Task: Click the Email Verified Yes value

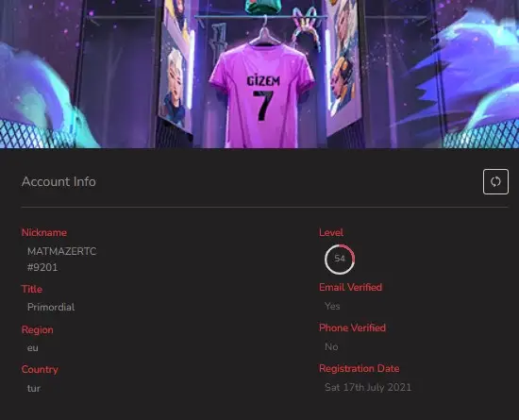Action: click(x=332, y=306)
